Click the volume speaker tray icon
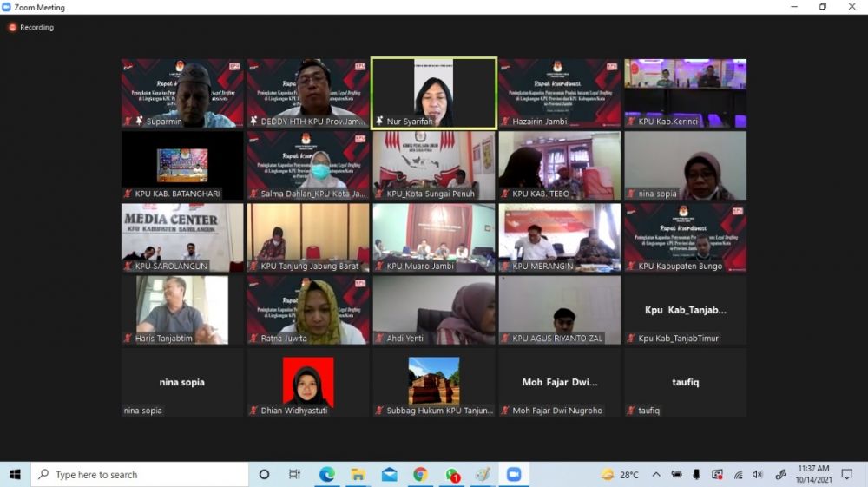 point(757,474)
